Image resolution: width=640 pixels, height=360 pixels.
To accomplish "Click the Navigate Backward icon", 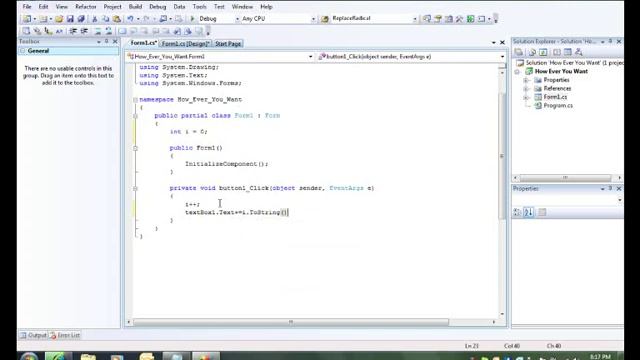I will coord(163,19).
